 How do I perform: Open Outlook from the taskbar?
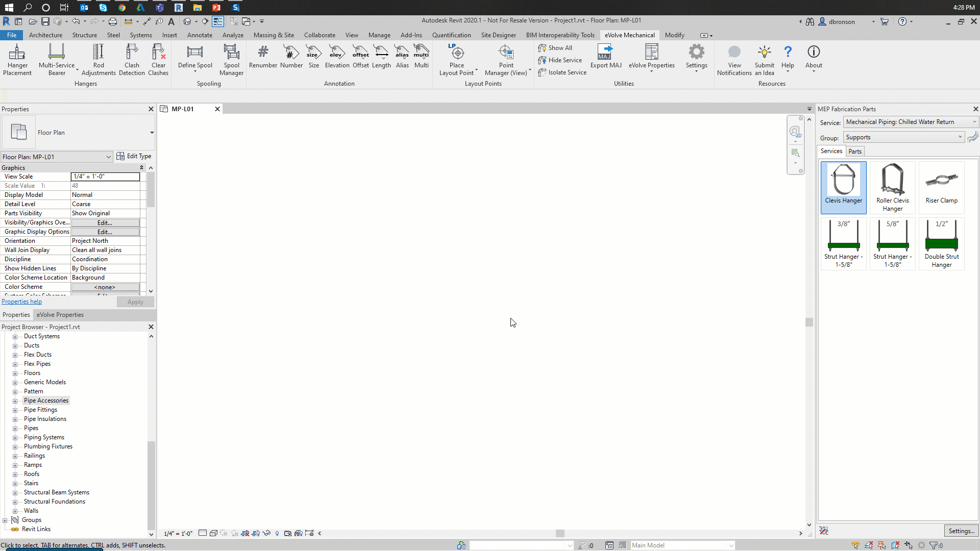tap(84, 7)
